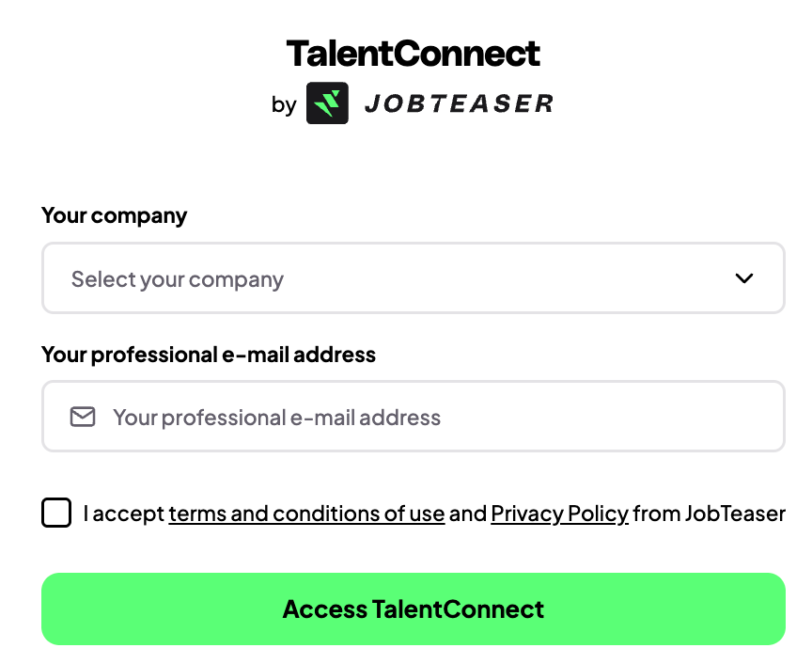812x664 pixels.
Task: Click the "I accept" checkbox label text
Action: pos(123,514)
